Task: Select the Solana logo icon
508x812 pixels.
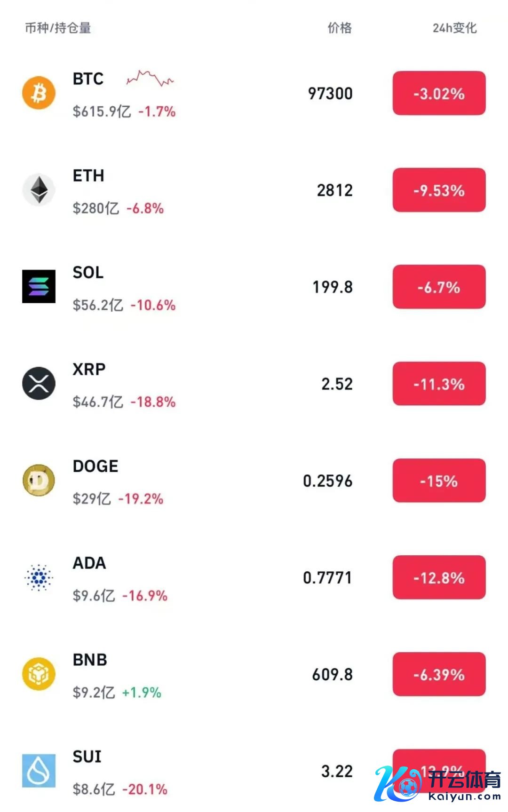Action: [39, 286]
